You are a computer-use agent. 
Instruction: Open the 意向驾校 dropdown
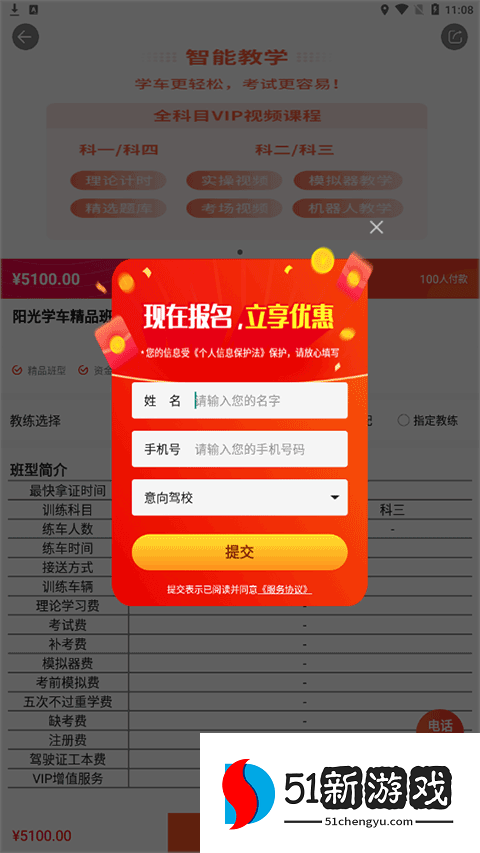239,497
